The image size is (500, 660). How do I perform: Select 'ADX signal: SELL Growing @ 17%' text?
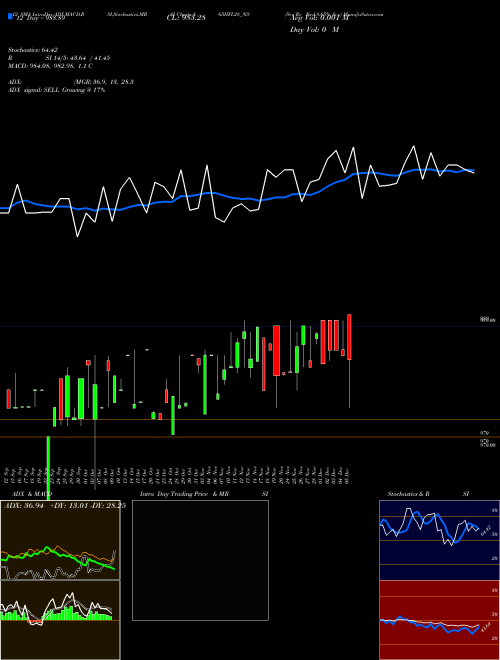tap(56, 90)
